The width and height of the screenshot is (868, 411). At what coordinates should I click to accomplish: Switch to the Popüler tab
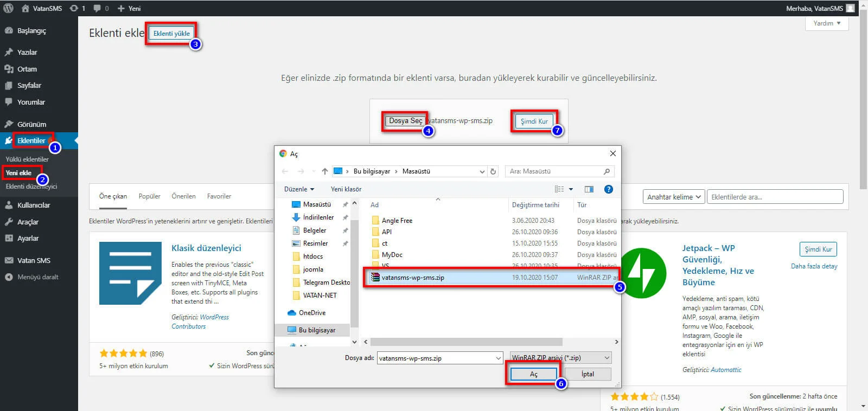pos(149,196)
